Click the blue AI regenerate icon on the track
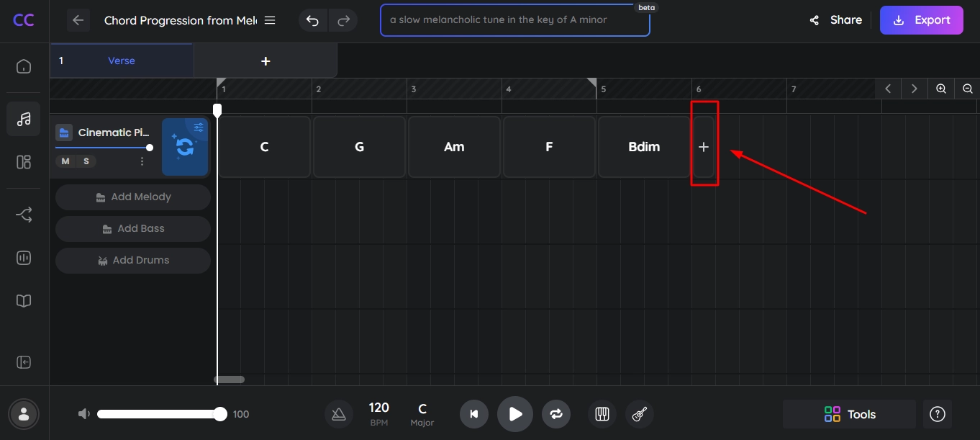The width and height of the screenshot is (980, 440). [185, 147]
